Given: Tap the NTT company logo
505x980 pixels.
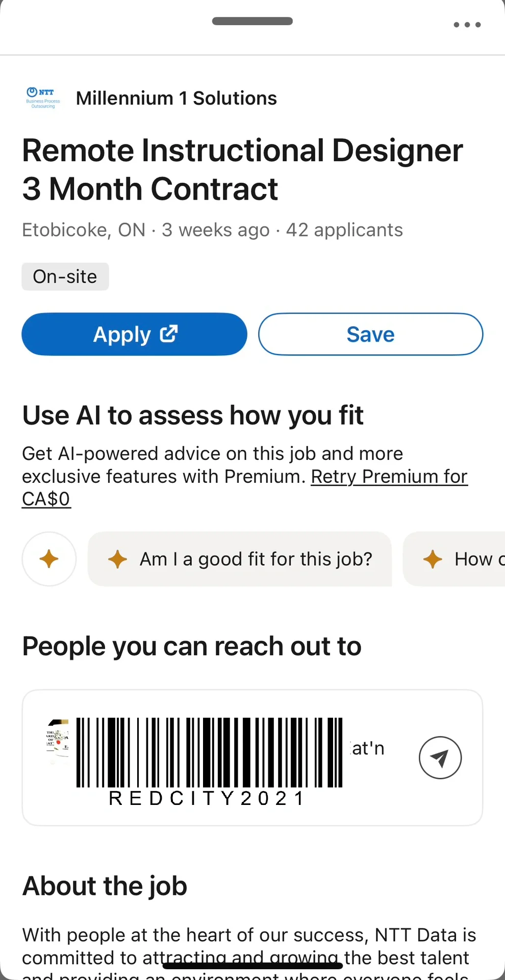Looking at the screenshot, I should click(x=43, y=98).
